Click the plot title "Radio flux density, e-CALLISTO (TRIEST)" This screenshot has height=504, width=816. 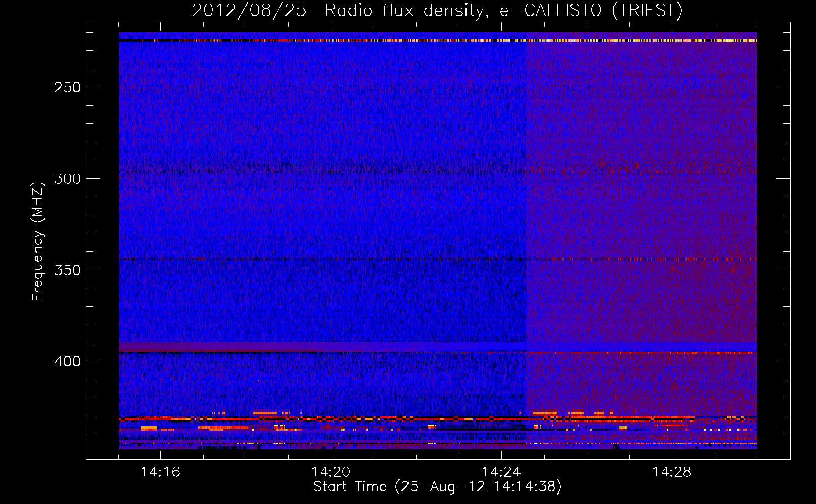click(x=504, y=10)
